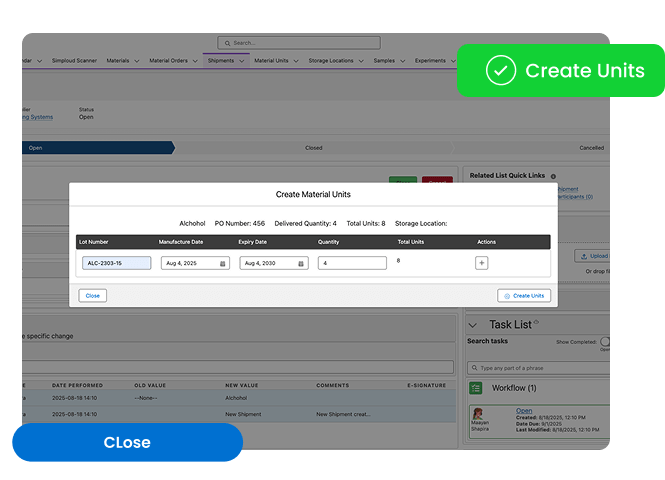This screenshot has width=665, height=480.
Task: Click the Lot Number field ALC-2303-15
Action: [117, 263]
